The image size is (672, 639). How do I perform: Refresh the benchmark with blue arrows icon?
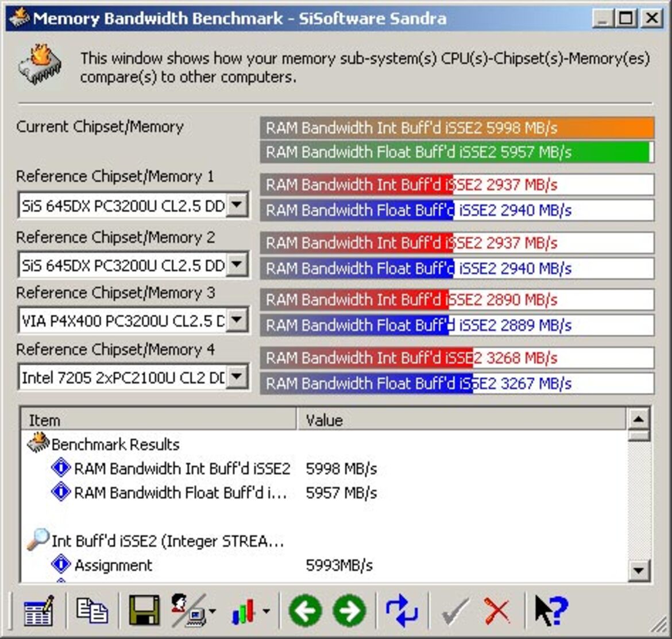point(401,610)
